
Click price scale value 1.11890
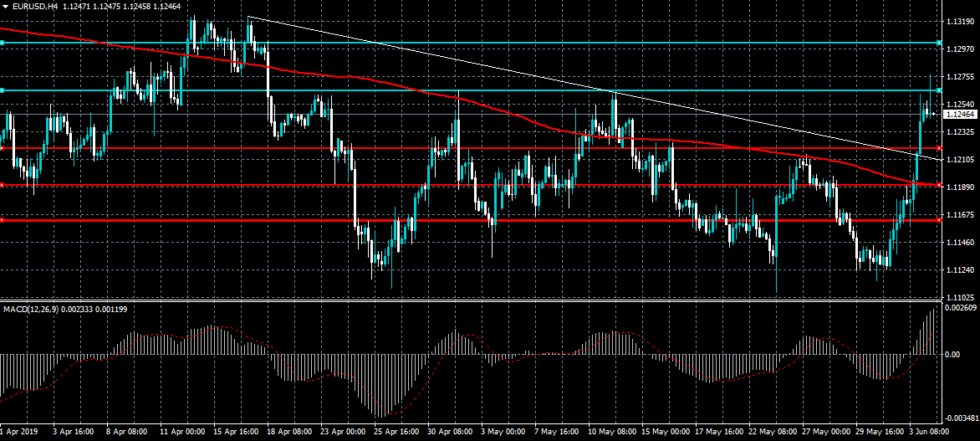(959, 187)
